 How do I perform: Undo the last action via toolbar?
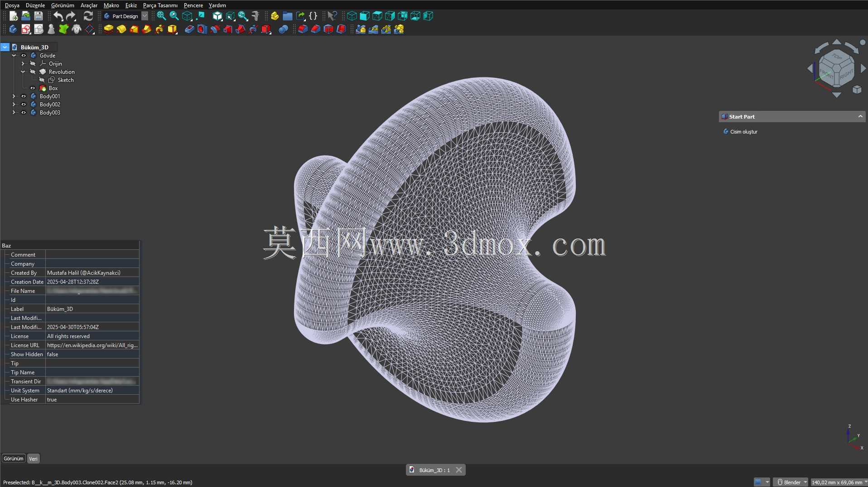tap(58, 16)
